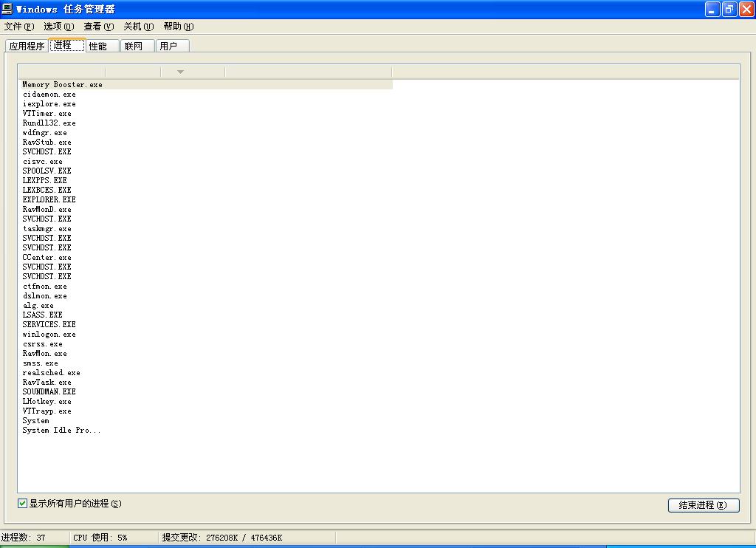Select the CCenter.exe process

click(x=47, y=257)
